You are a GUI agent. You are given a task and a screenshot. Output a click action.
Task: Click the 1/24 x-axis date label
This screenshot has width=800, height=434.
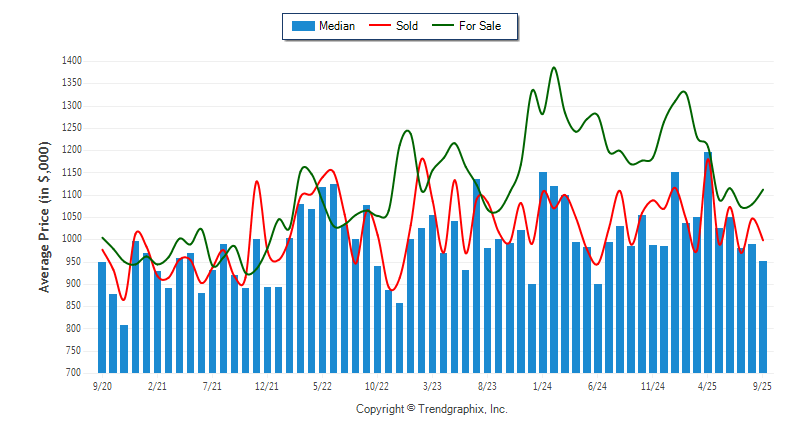543,385
